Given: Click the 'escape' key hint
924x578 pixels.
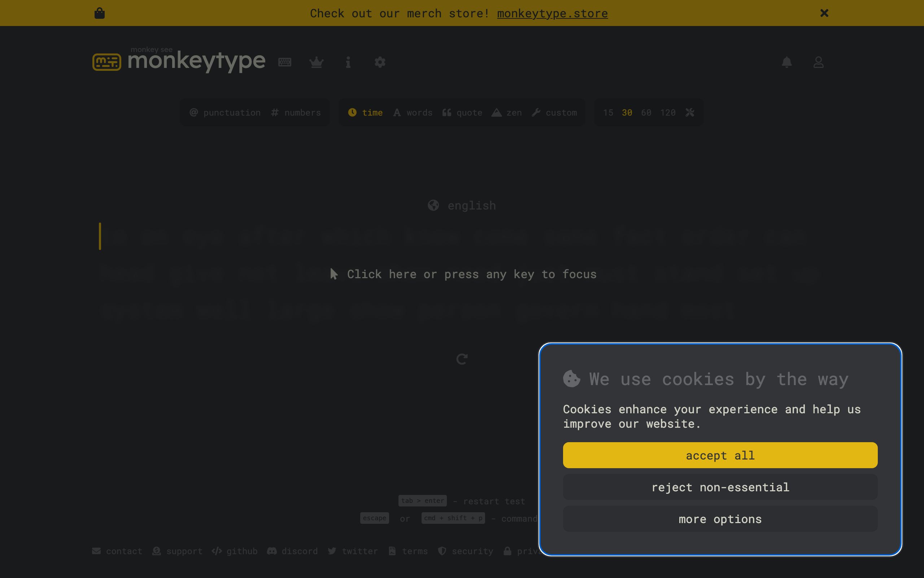Looking at the screenshot, I should click(375, 518).
